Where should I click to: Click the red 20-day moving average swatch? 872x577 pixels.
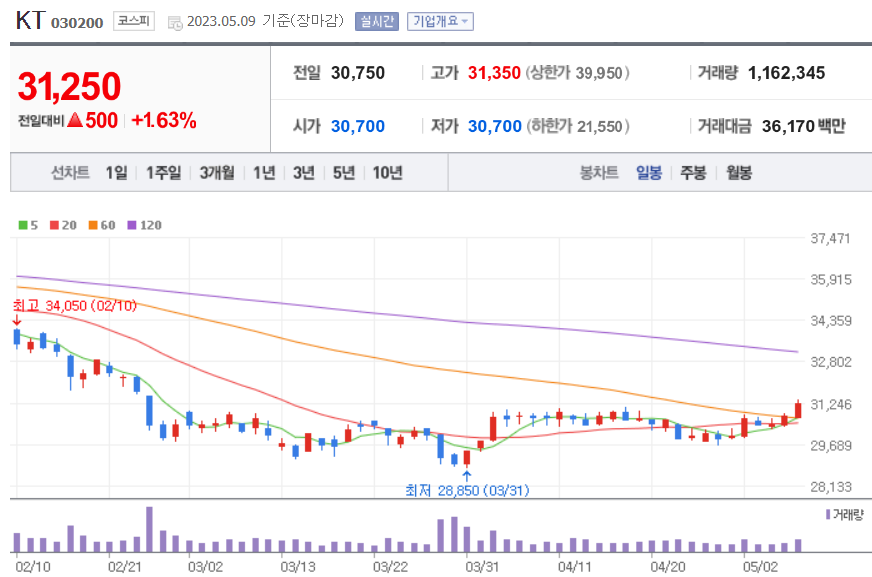coord(54,225)
